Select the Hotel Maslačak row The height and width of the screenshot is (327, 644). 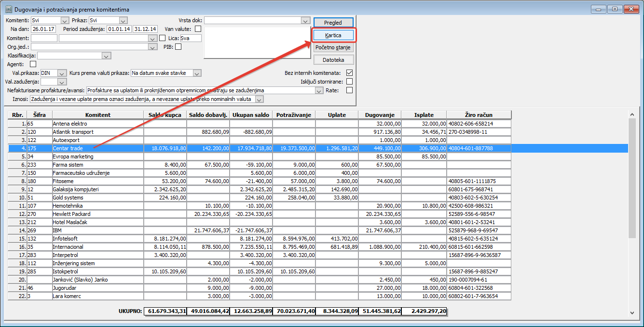pos(260,222)
